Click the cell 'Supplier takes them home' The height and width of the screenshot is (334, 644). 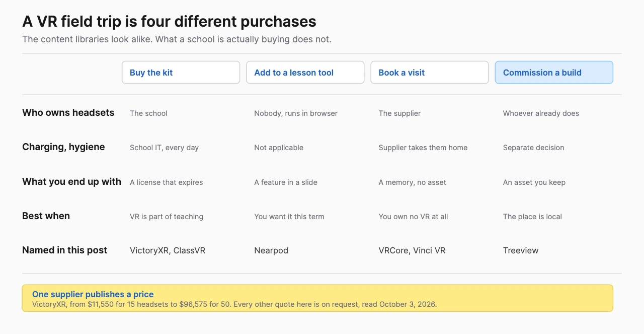tap(423, 148)
